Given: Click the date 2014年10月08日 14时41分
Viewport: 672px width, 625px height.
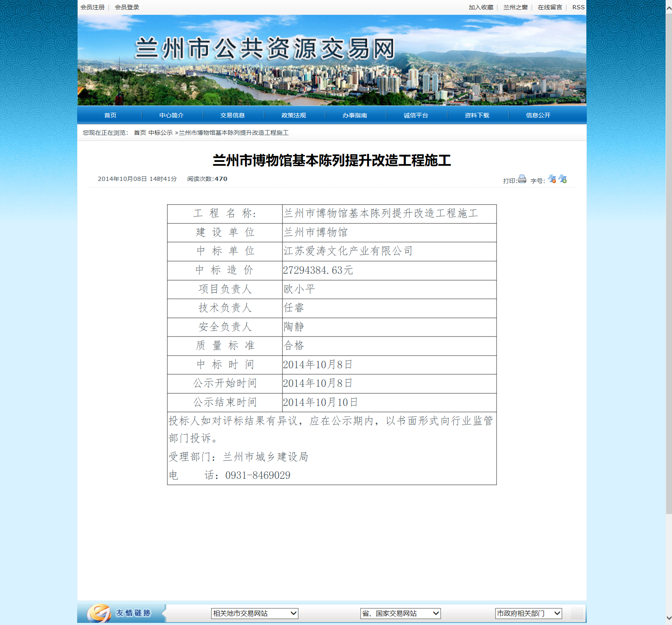Looking at the screenshot, I should click(x=137, y=179).
